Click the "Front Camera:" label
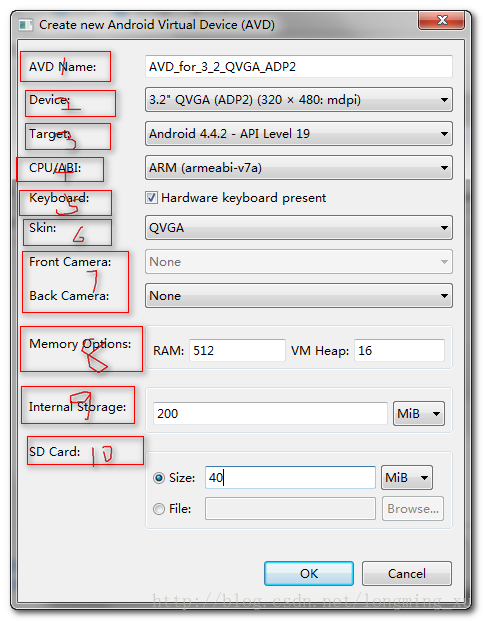Screen dimensions: 483x621 coord(70,262)
